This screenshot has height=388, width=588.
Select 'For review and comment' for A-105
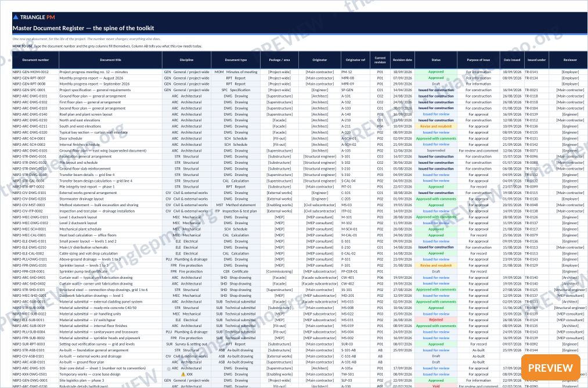click(478, 150)
